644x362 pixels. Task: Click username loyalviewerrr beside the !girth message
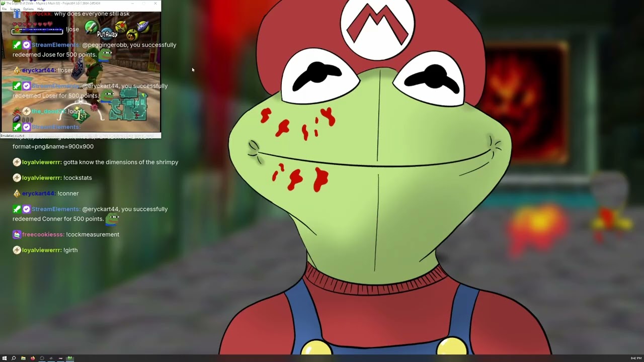point(42,250)
